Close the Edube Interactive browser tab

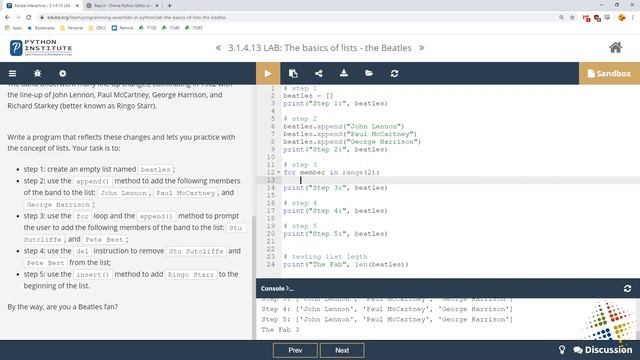click(77, 6)
